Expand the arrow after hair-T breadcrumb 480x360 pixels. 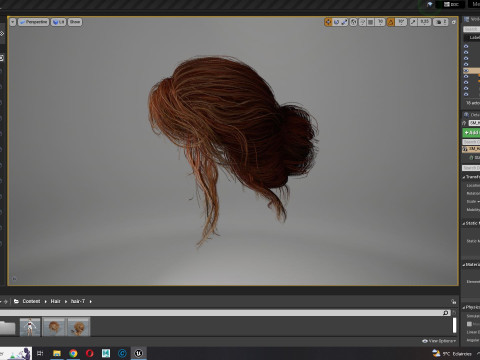(91, 301)
